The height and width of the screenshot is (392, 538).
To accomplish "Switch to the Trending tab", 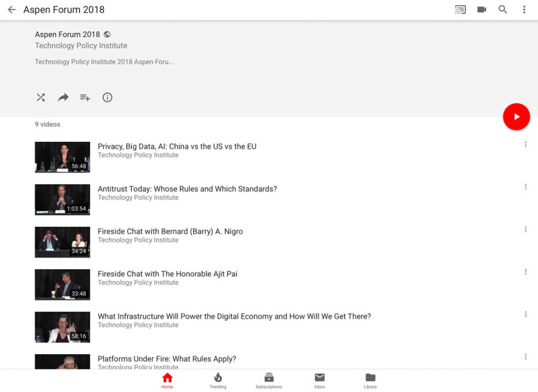I will pos(218,380).
